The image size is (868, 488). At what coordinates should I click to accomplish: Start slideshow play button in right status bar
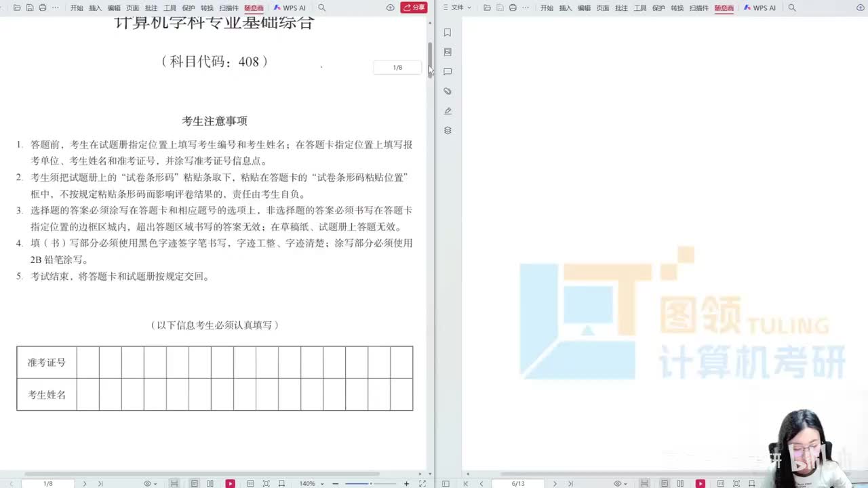pyautogui.click(x=701, y=483)
